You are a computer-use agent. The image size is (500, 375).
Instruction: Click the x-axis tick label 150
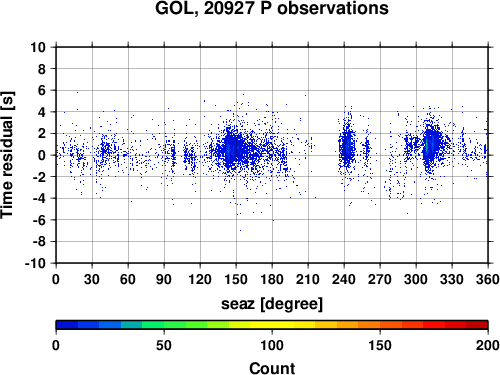[x=236, y=279]
